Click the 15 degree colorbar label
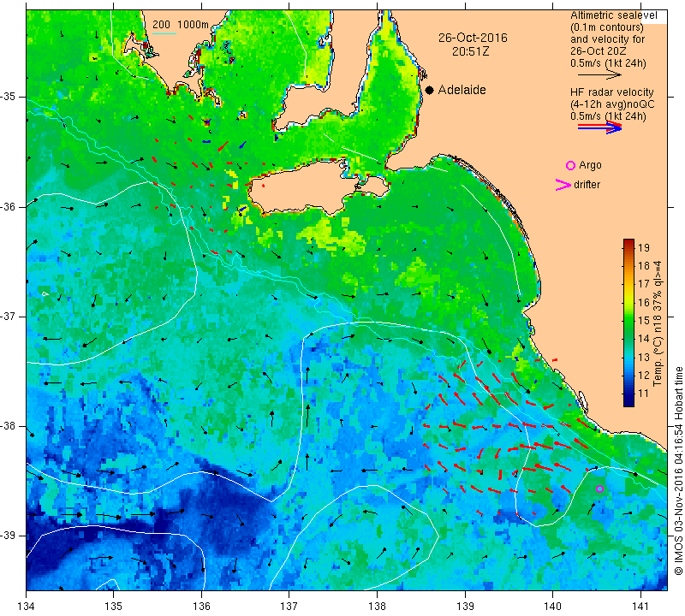This screenshot has height=616, width=685. [x=644, y=321]
